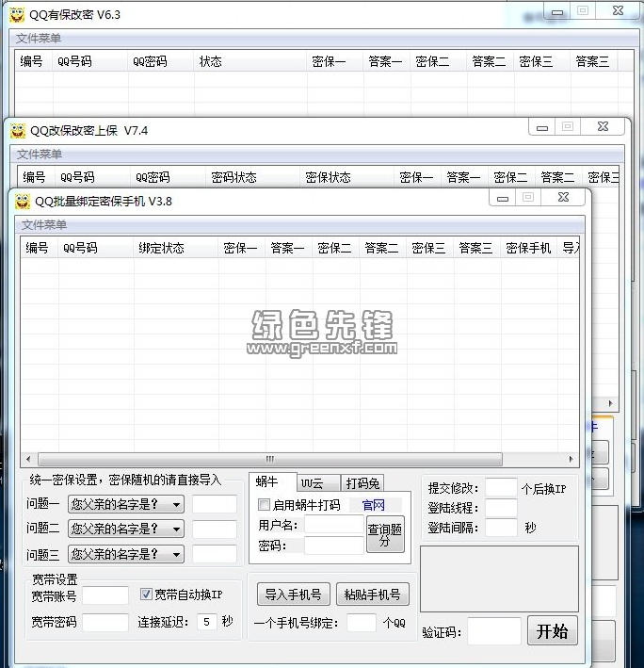Screen dimensions: 644x668
Task: Click the 蜗牛 用户名 input field
Action: (334, 525)
